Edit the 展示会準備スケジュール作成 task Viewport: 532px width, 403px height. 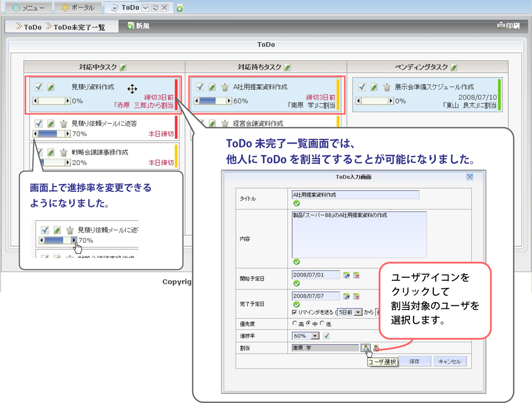click(374, 87)
